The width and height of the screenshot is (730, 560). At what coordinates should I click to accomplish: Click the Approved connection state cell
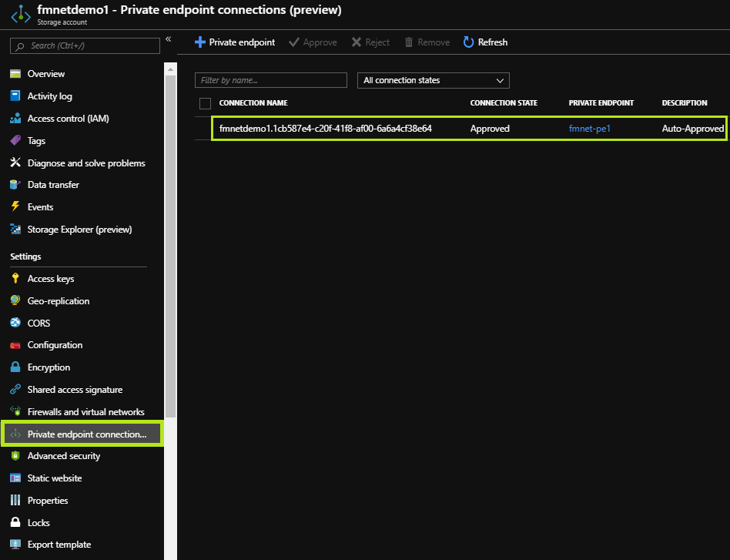(x=490, y=129)
